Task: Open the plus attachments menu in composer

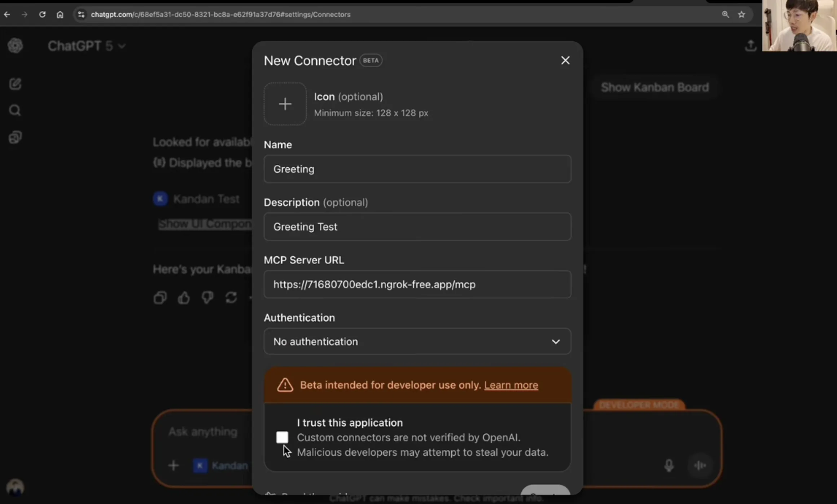Action: tap(173, 465)
